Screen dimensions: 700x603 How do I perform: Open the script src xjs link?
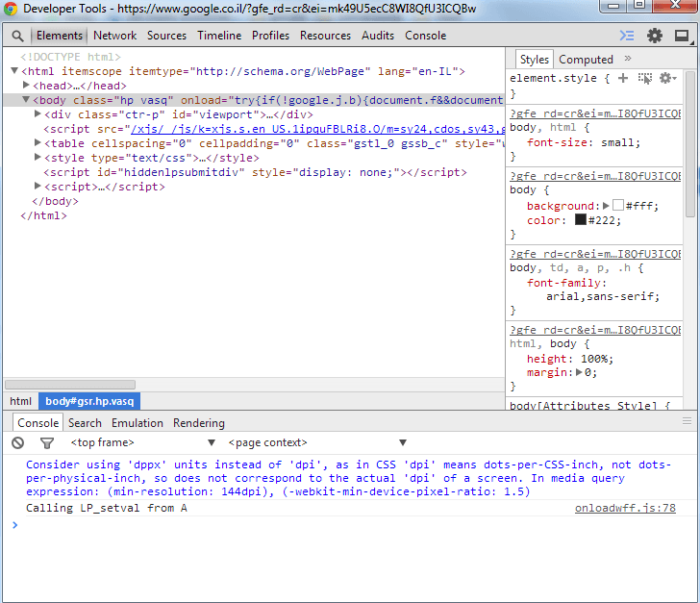tap(317, 129)
